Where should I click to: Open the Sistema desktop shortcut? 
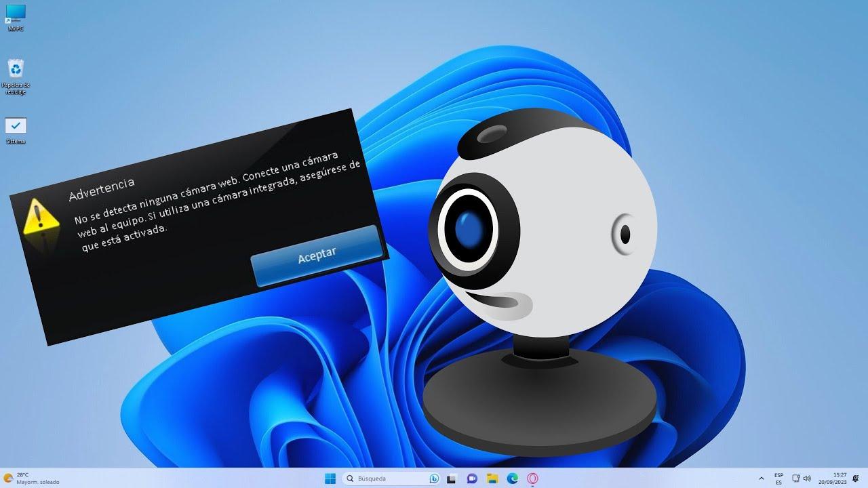(x=15, y=127)
